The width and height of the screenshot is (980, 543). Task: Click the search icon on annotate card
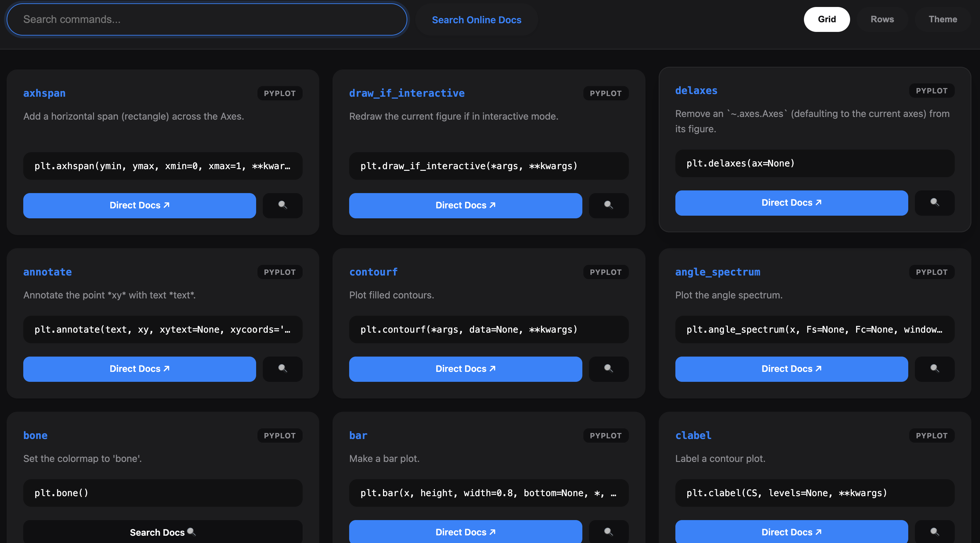(282, 369)
